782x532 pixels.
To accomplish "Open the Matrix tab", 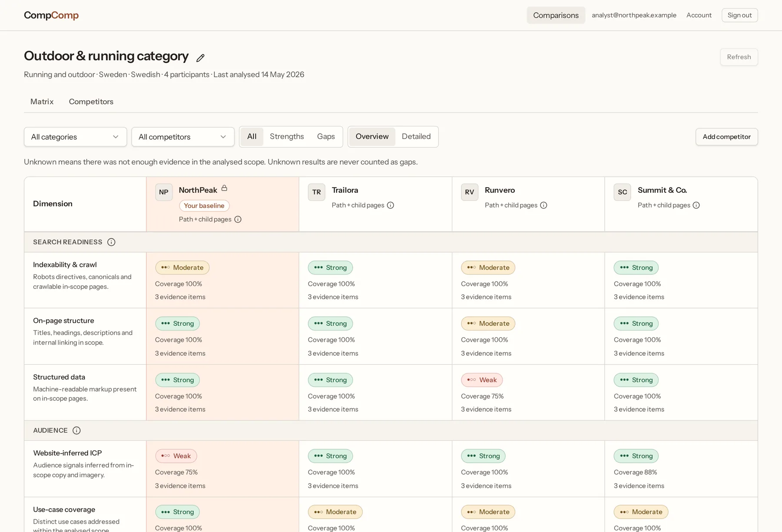I will (x=42, y=102).
